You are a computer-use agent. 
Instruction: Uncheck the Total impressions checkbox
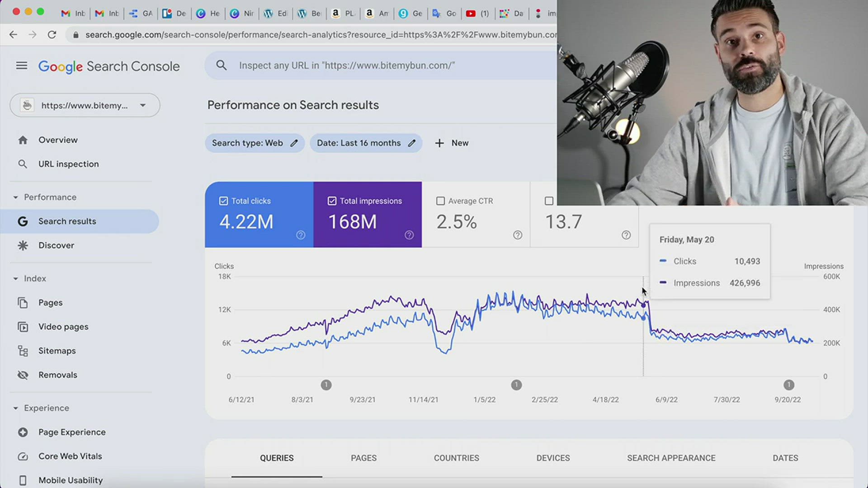[332, 201]
